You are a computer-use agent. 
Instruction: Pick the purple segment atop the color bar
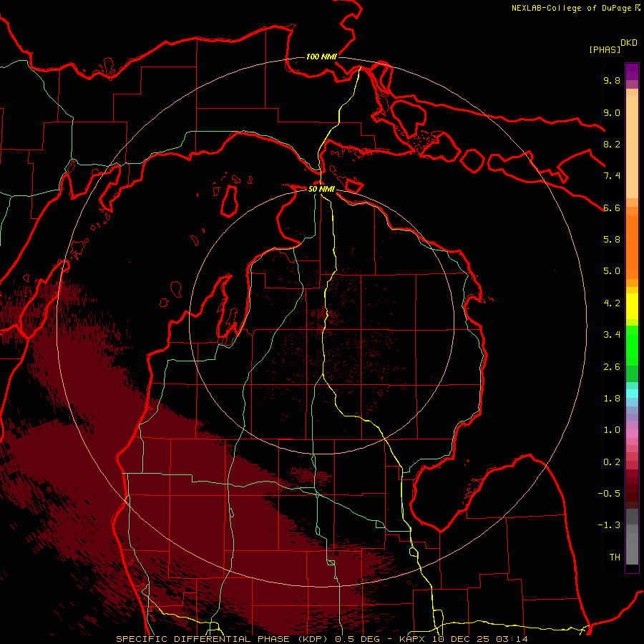coord(632,72)
